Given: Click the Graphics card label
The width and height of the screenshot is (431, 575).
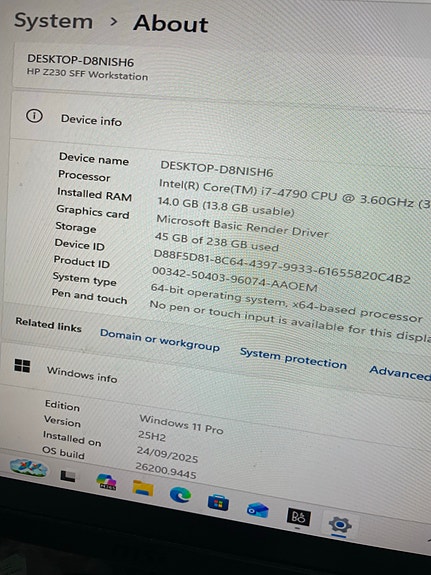Looking at the screenshot, I should coord(92,212).
